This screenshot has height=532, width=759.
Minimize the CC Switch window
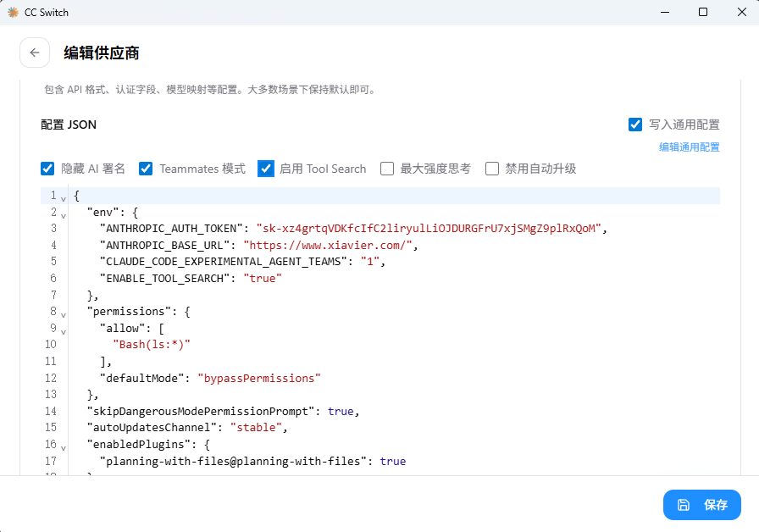click(665, 12)
